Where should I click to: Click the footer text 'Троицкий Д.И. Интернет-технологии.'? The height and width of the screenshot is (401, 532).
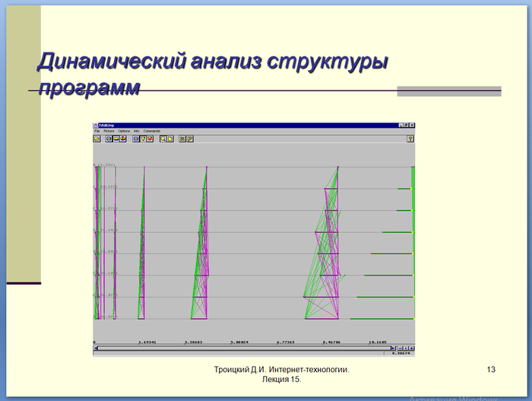click(282, 369)
